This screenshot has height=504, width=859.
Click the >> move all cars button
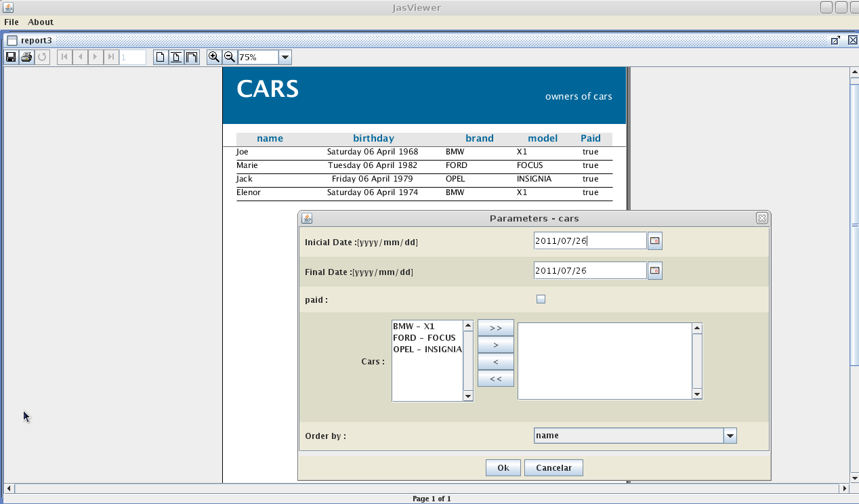coord(495,328)
